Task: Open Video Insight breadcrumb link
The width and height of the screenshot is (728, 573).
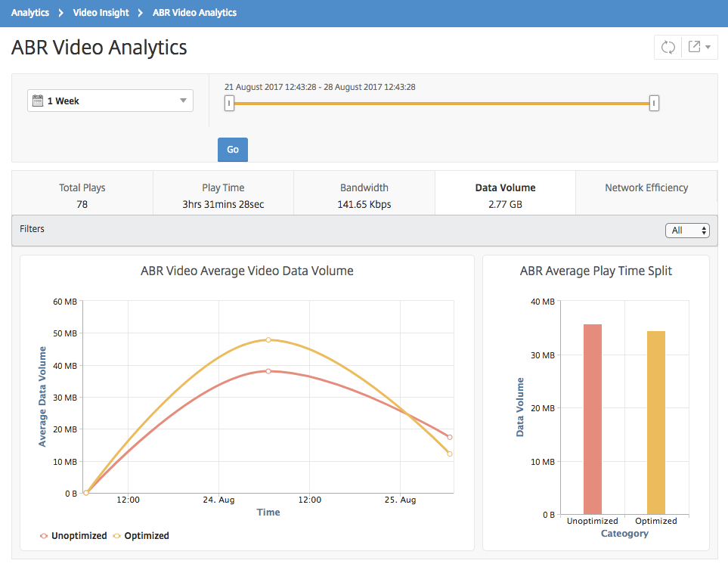Action: point(101,13)
